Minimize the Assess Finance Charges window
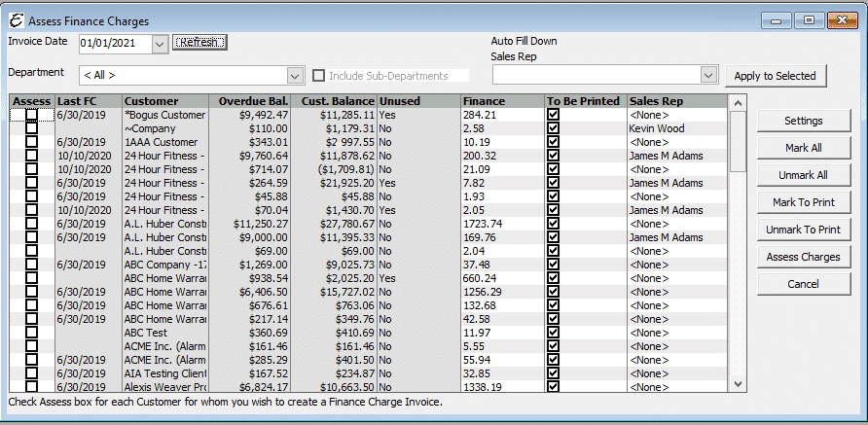 tap(777, 20)
